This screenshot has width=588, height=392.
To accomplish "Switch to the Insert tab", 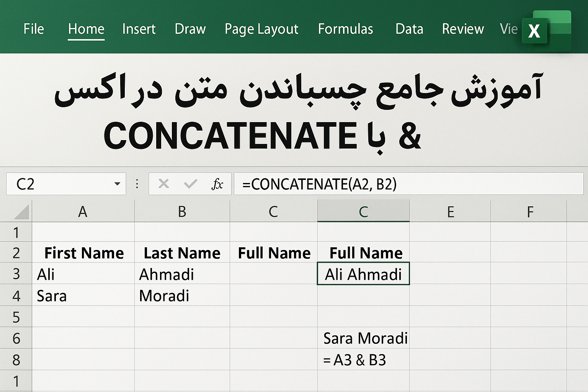I will [x=139, y=29].
